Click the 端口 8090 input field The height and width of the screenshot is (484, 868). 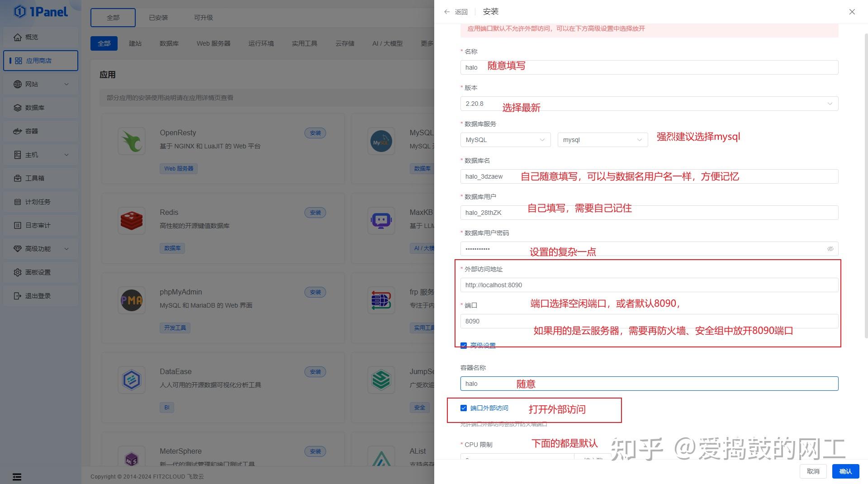[x=649, y=321]
